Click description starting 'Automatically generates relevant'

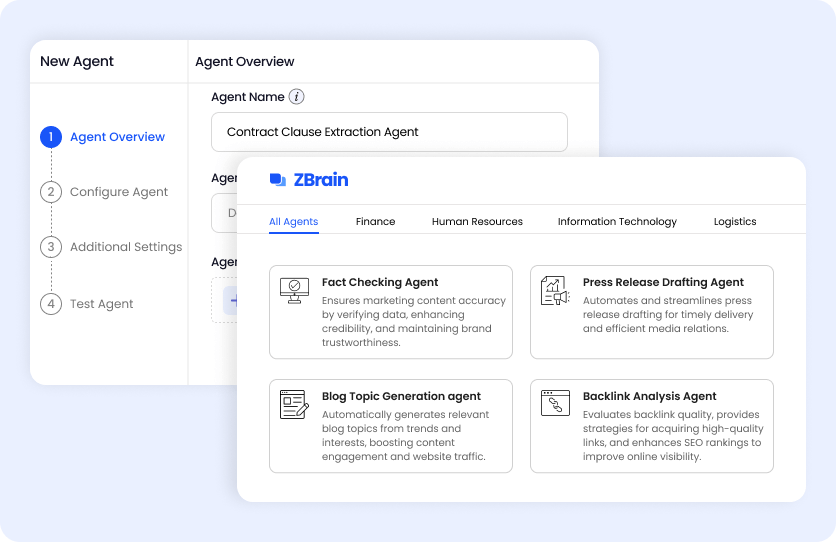405,435
